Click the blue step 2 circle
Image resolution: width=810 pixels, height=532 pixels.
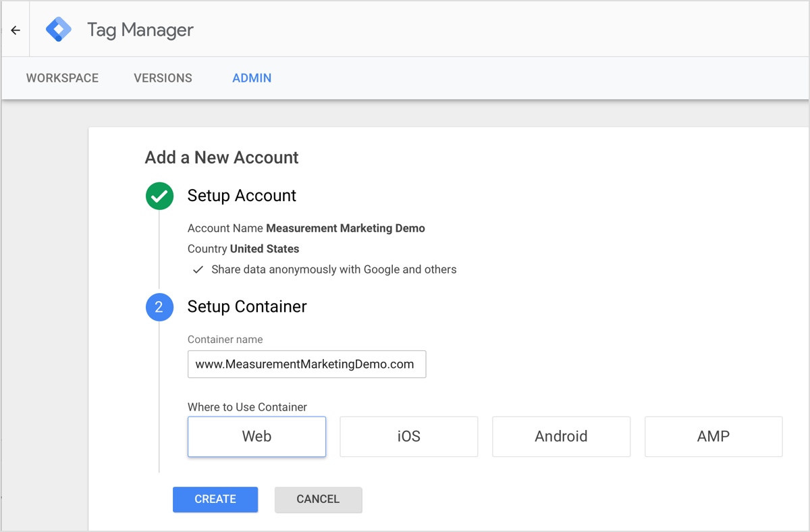(x=159, y=307)
